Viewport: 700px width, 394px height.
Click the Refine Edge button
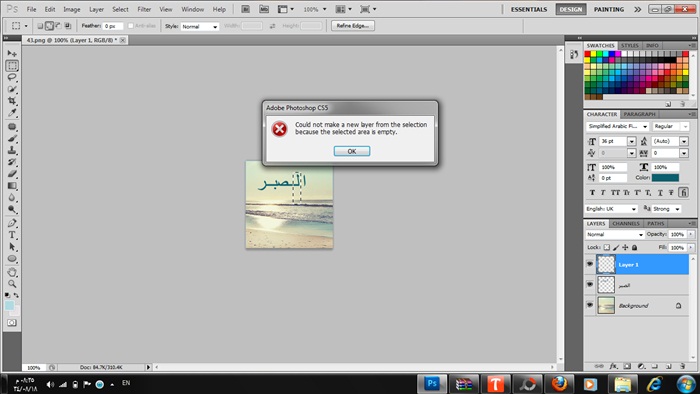pos(353,26)
